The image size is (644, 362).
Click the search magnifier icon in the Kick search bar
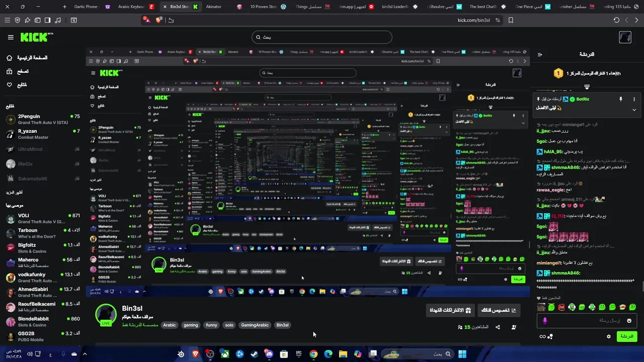(258, 37)
